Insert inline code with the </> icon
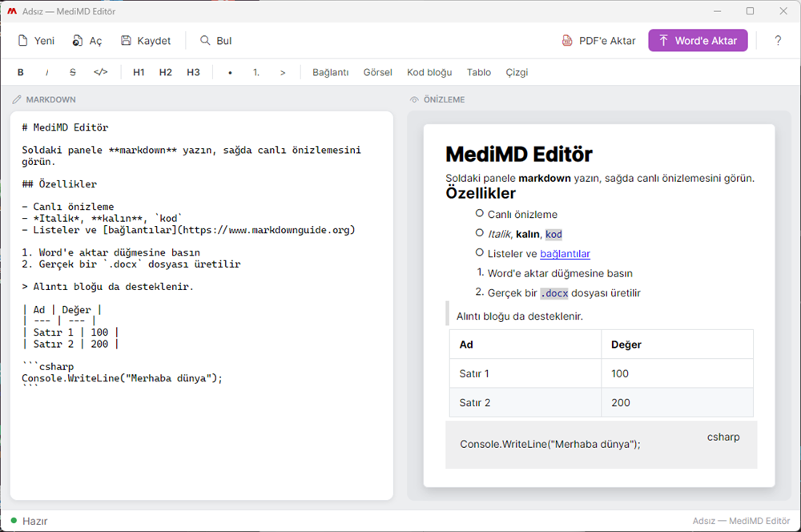Viewport: 801px width, 532px height. (101, 73)
